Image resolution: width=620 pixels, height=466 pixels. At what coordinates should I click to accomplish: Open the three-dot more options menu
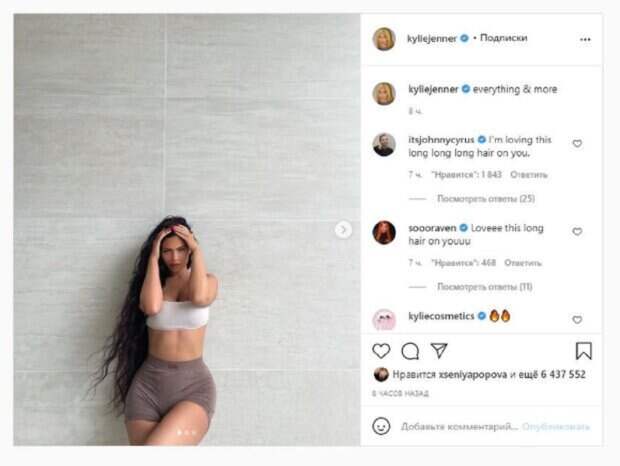pos(585,40)
